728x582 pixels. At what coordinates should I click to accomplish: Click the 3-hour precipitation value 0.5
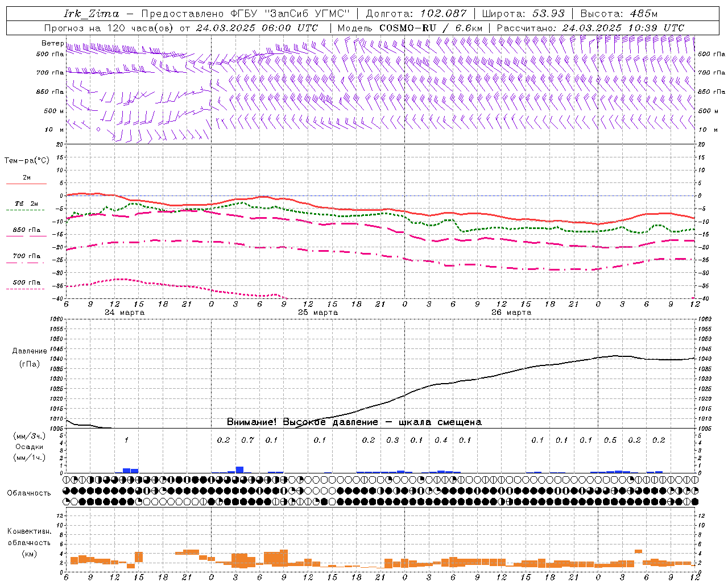pos(610,440)
